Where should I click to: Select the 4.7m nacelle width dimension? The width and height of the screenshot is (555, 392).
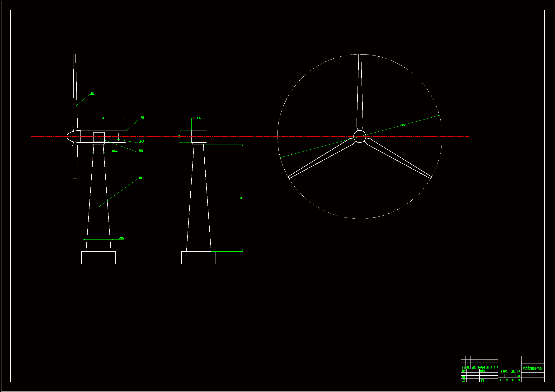[199, 118]
